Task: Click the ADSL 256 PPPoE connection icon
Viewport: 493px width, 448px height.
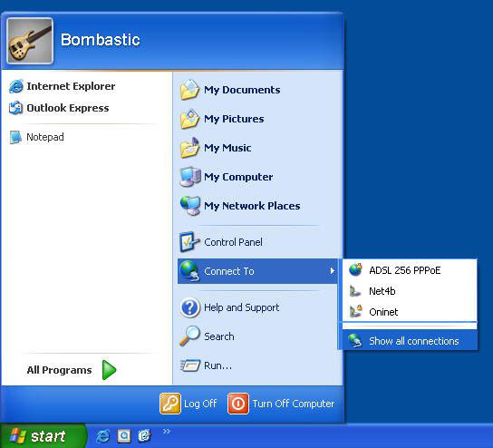Action: point(356,270)
